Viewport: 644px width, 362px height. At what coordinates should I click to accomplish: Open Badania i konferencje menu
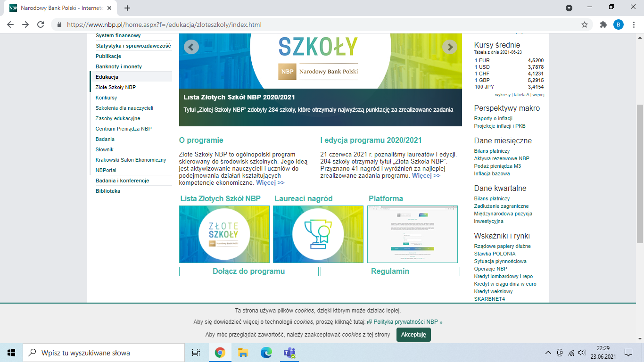[122, 181]
